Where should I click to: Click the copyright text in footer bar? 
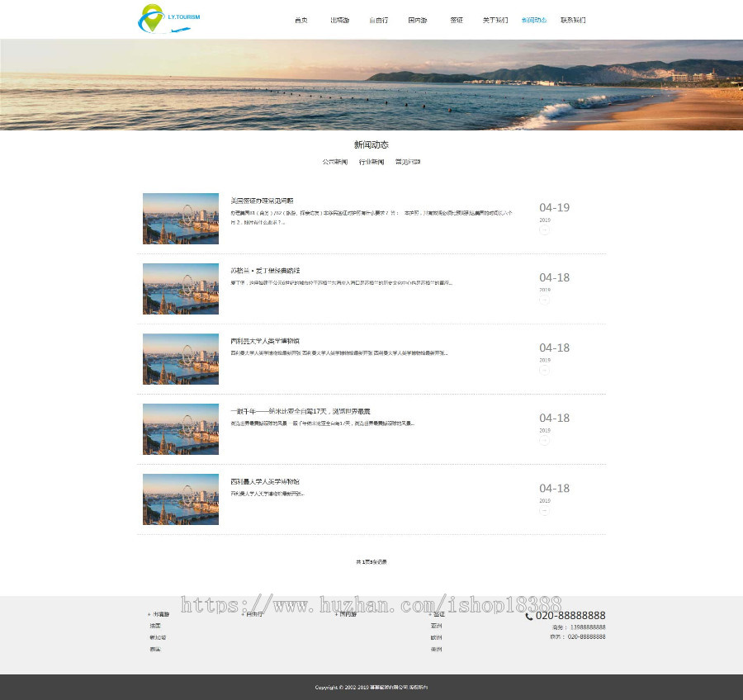[371, 687]
